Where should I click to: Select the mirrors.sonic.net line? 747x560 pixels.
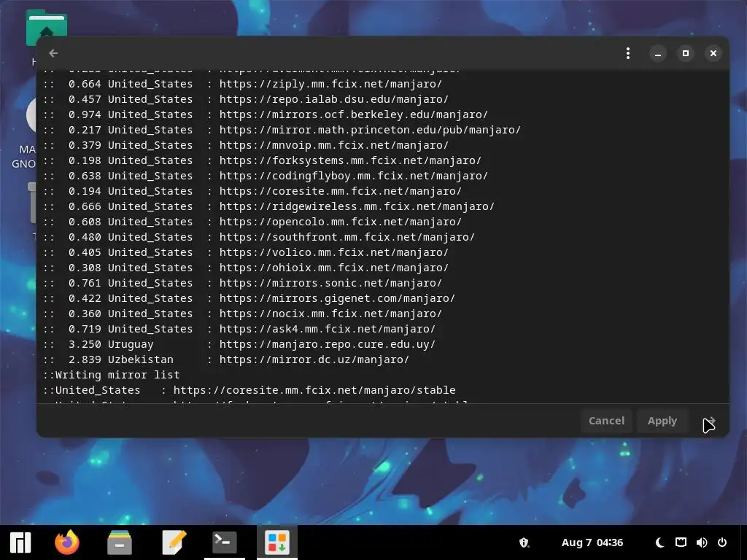242,283
